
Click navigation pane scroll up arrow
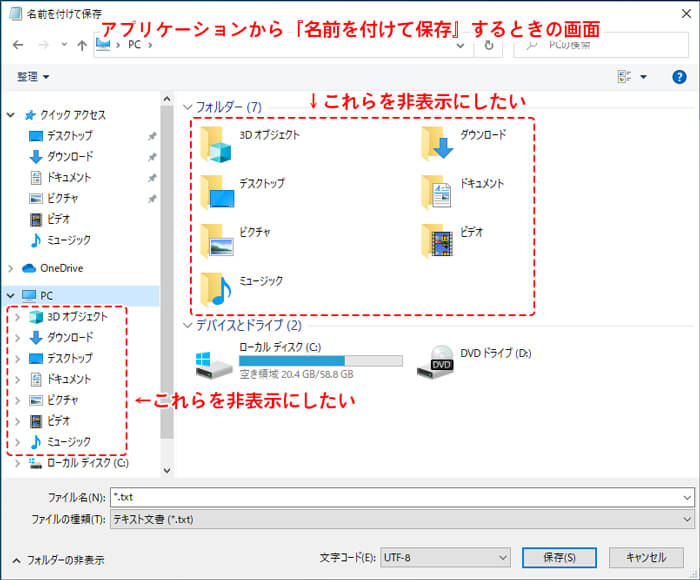click(x=167, y=99)
